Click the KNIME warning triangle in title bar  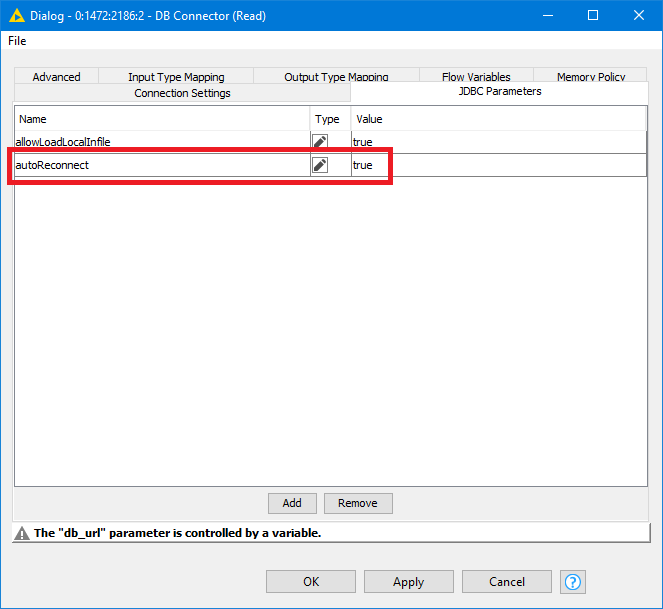pos(17,16)
